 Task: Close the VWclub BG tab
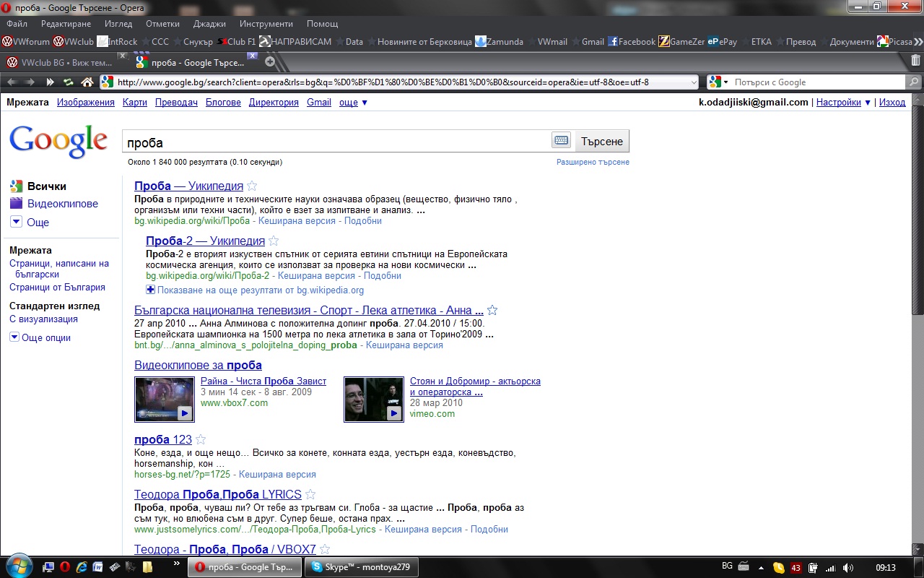click(122, 56)
